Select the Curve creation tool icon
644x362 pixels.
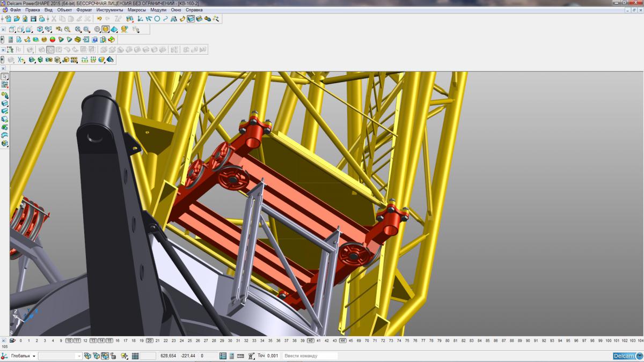click(x=165, y=19)
